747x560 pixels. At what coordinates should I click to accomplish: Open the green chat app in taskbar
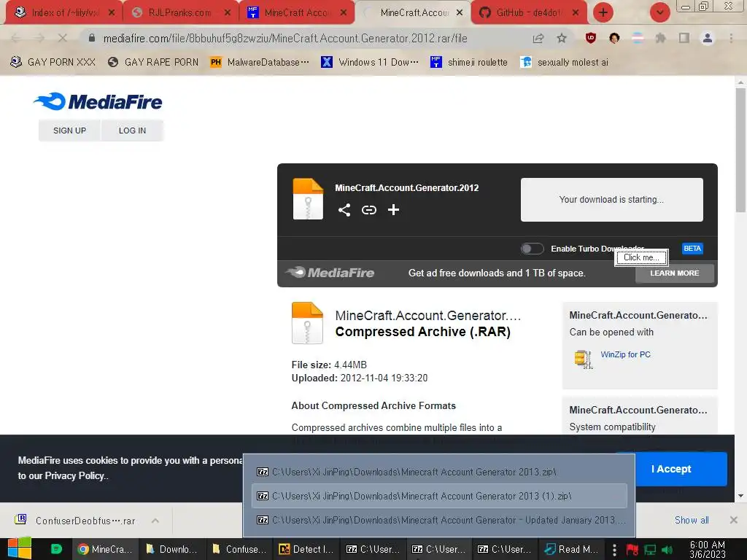(x=56, y=549)
